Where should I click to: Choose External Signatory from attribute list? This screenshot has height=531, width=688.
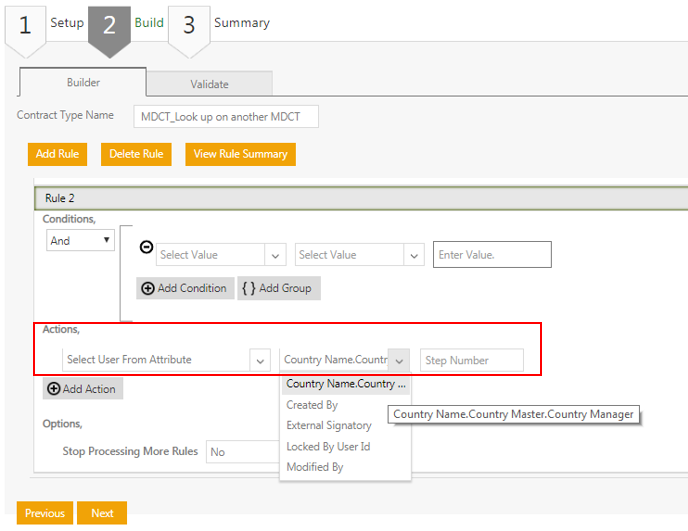[x=346, y=425]
